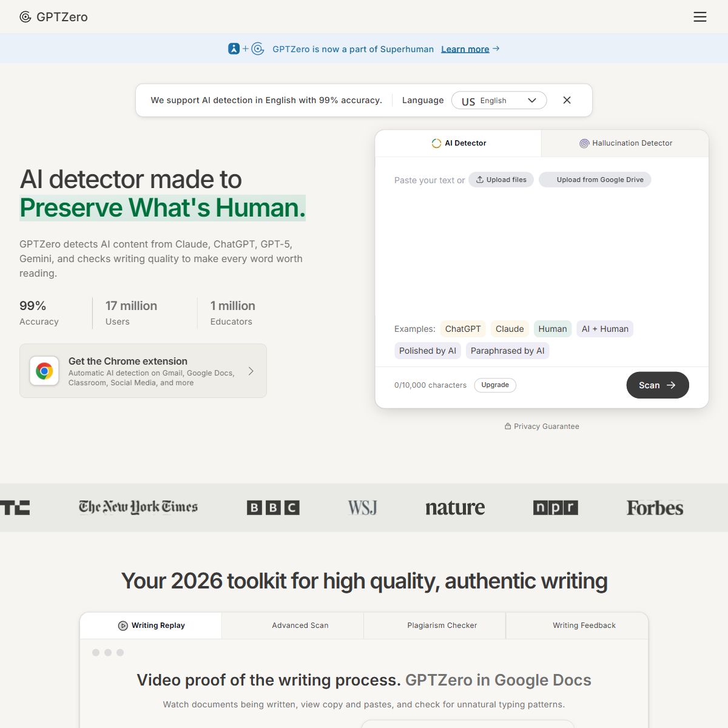Click The New York Times logo
Viewport: 728px width, 728px height.
[x=138, y=507]
